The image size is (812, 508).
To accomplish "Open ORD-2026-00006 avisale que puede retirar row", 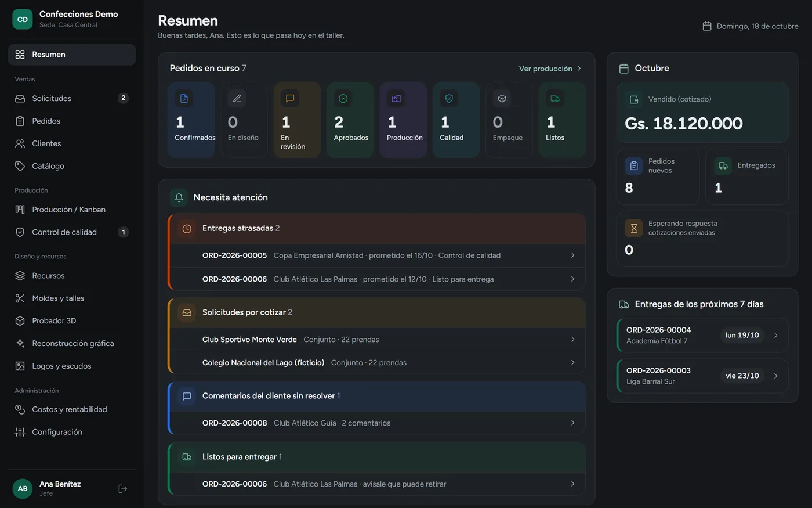I will pos(378,484).
